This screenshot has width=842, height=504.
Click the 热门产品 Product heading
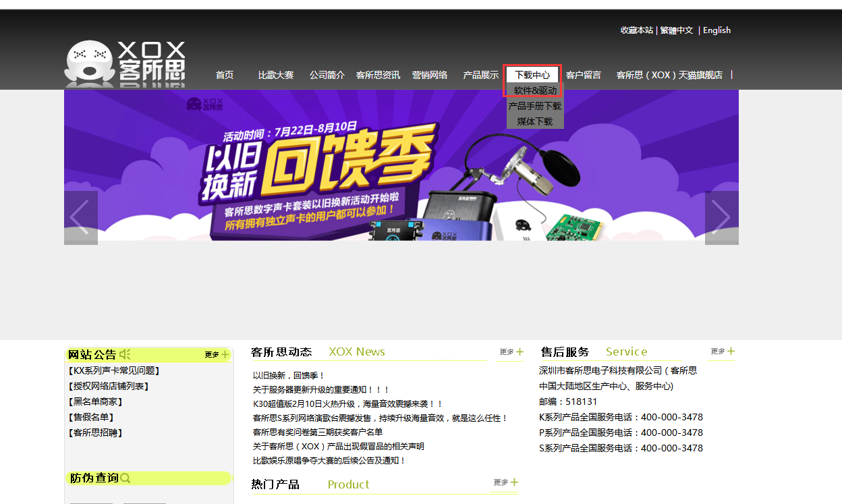coord(310,484)
